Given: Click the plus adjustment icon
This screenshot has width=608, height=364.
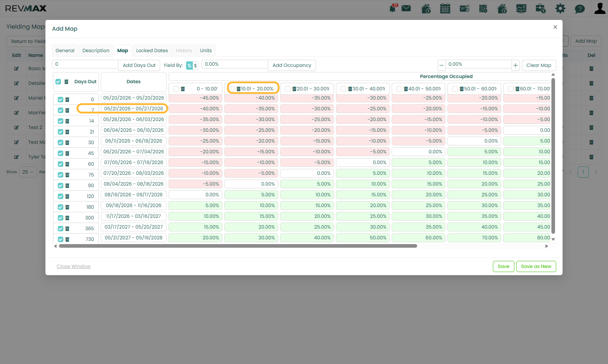Looking at the screenshot, I should click(x=516, y=65).
